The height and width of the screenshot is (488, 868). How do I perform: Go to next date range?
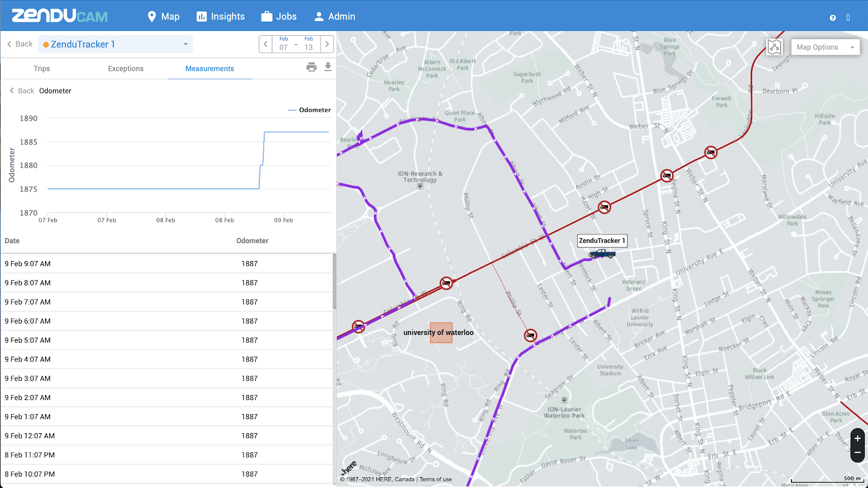327,44
